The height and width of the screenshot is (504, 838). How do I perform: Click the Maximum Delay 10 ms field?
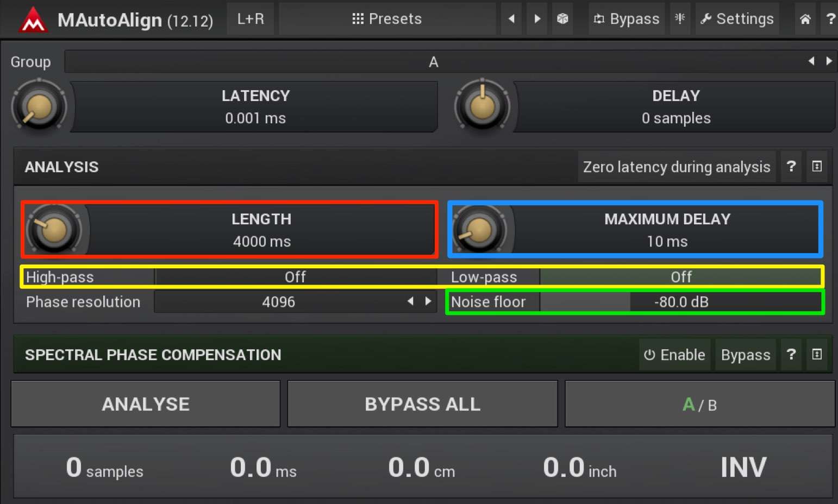tap(667, 230)
